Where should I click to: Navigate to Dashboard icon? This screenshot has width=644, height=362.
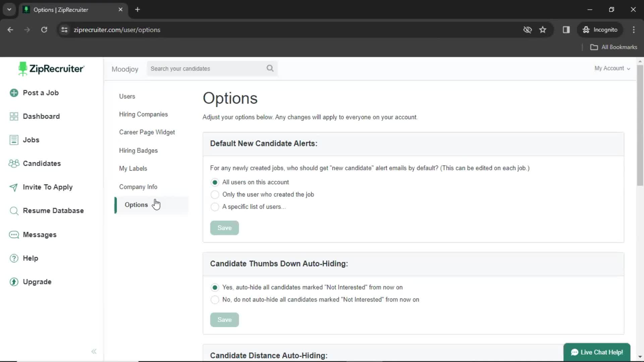(x=14, y=116)
